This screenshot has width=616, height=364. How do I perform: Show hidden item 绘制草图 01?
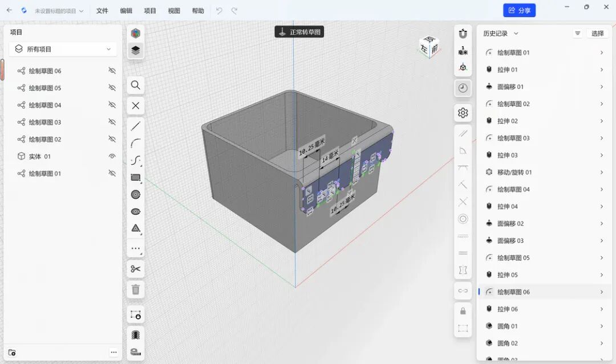[112, 173]
